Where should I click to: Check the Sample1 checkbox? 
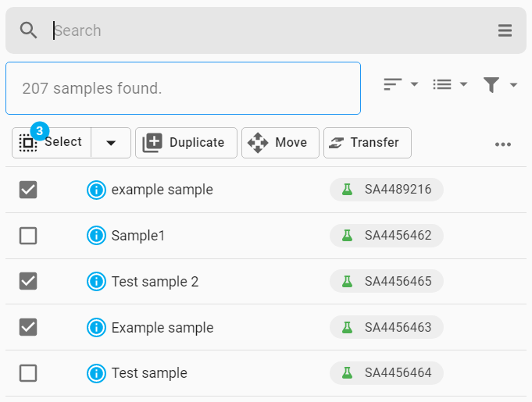[x=28, y=236]
